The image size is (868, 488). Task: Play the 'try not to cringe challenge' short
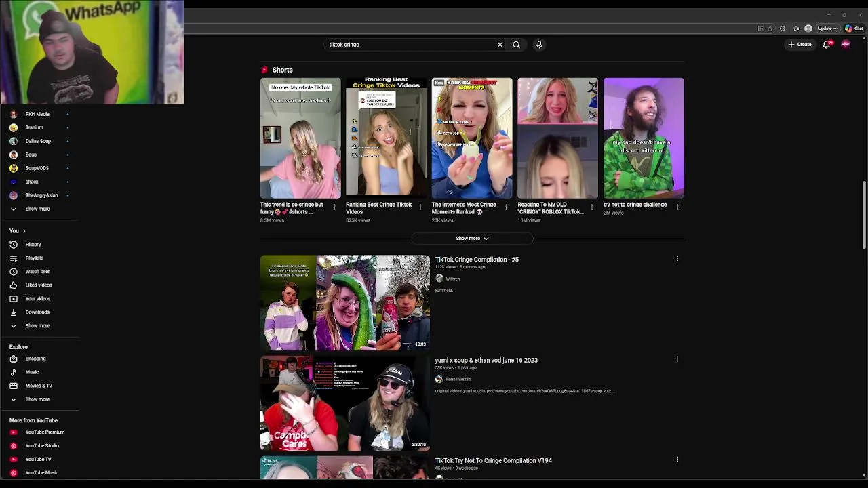644,138
